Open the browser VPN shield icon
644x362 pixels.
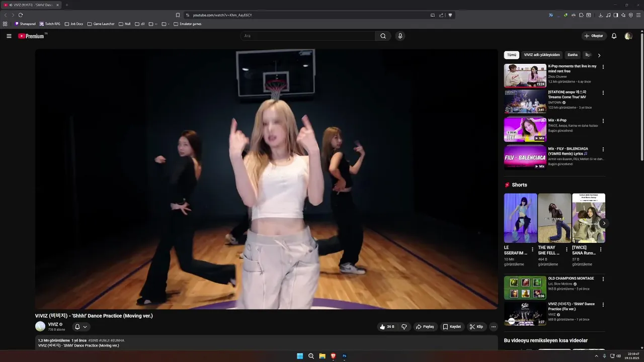coord(631,15)
